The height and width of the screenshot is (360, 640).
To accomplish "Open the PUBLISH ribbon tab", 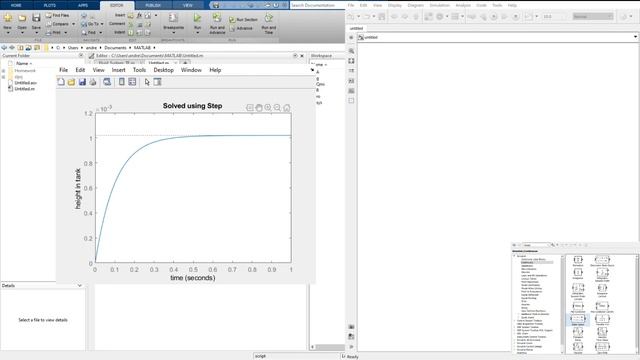I will (x=153, y=5).
